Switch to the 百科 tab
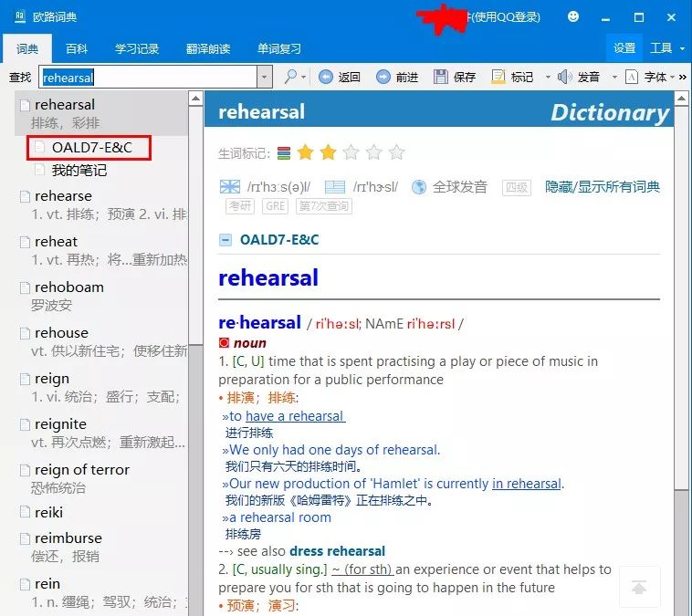This screenshot has width=692, height=616. [x=77, y=48]
